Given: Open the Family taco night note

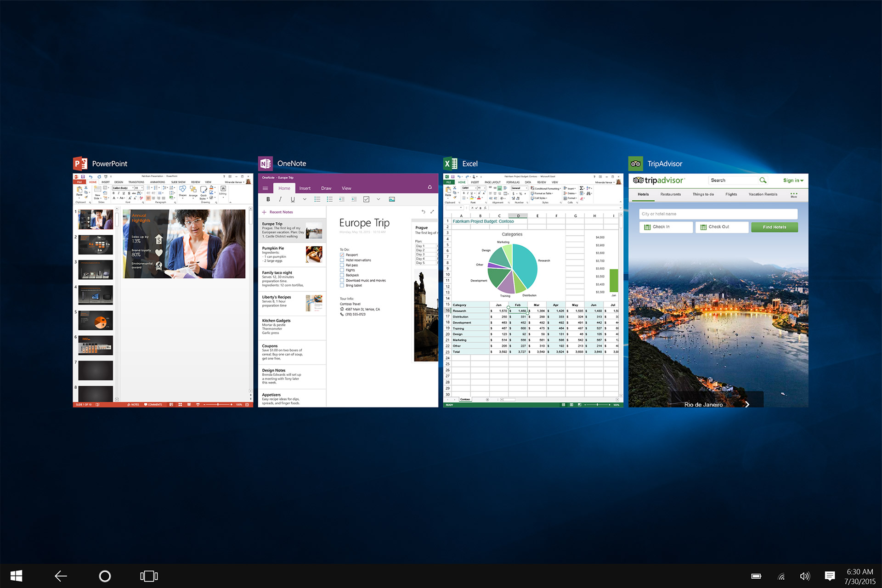Looking at the screenshot, I should 292,279.
